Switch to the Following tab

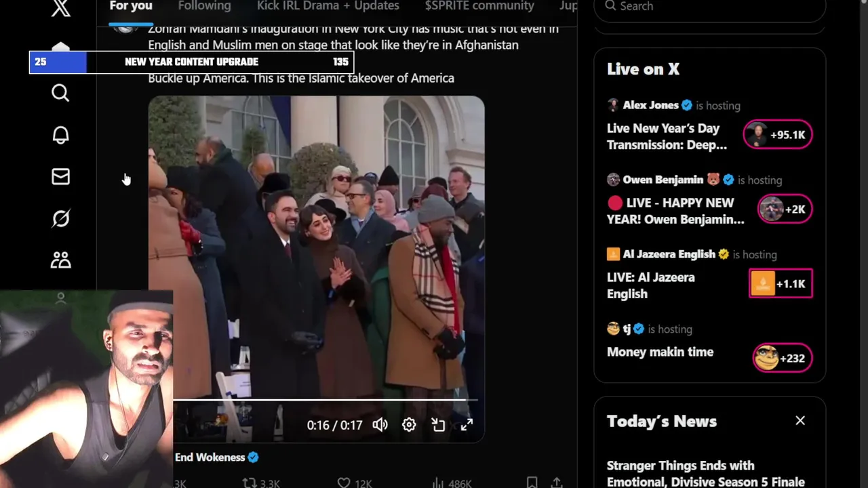coord(204,6)
